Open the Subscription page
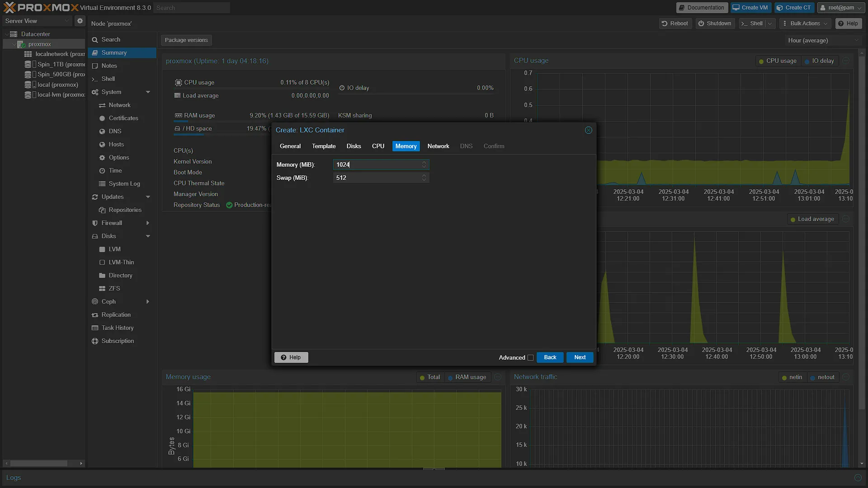The width and height of the screenshot is (868, 488). click(118, 341)
